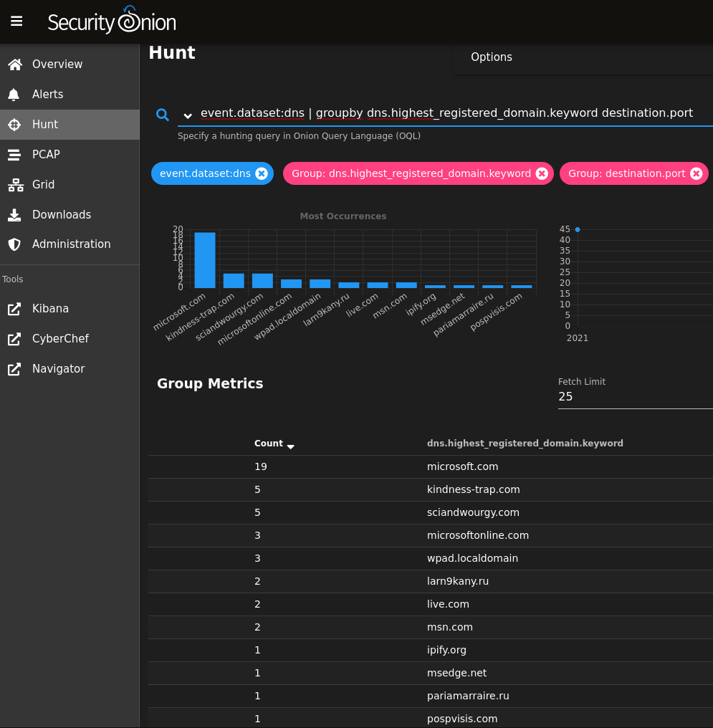Click the Security Onion logo
The image size is (713, 728).
(112, 21)
